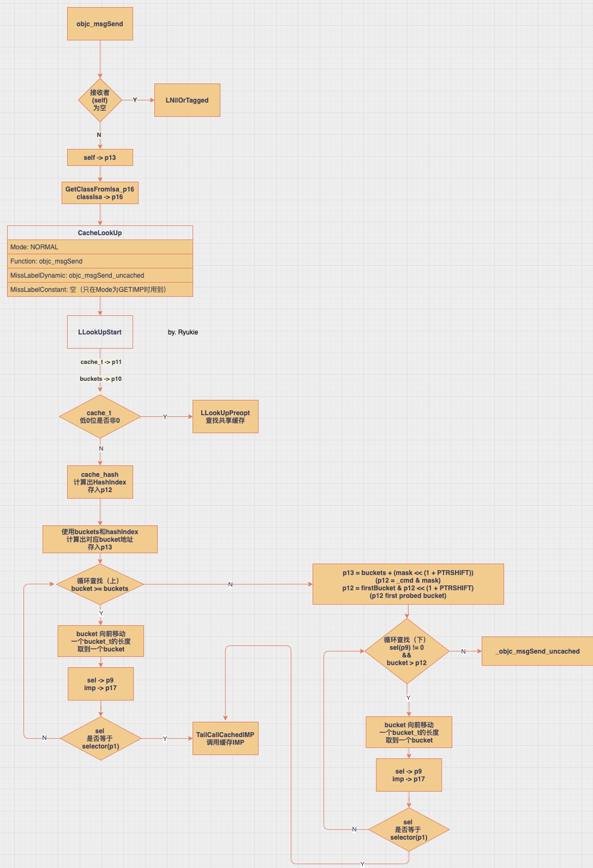Click the _objc_msgSend_uncached node beside 循环查找（下）
Viewport: 593px width, 868px height.
coord(537,651)
